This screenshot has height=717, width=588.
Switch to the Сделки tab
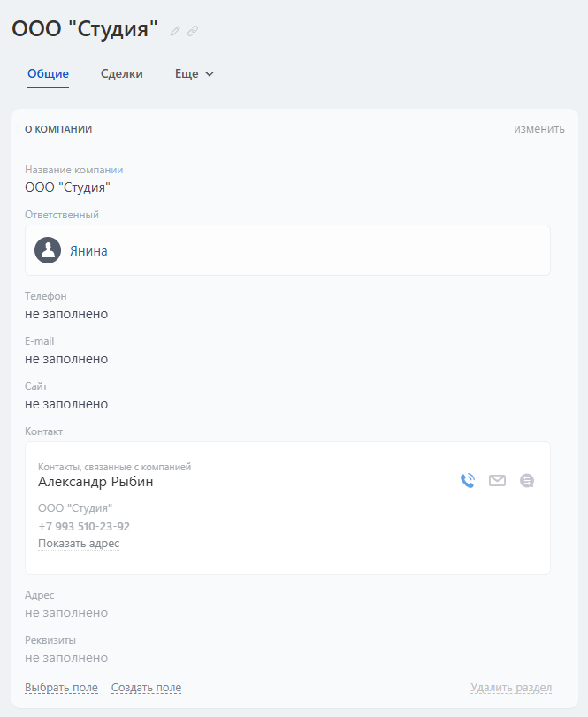point(122,74)
